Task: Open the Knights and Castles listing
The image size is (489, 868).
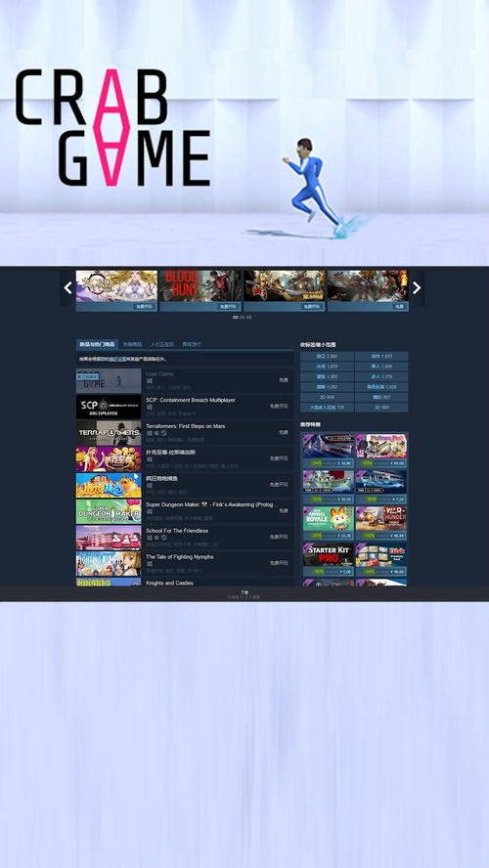Action: 185,583
